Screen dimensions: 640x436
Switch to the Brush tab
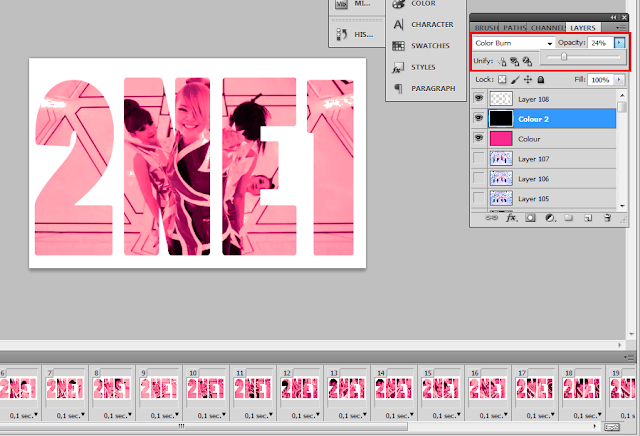486,28
